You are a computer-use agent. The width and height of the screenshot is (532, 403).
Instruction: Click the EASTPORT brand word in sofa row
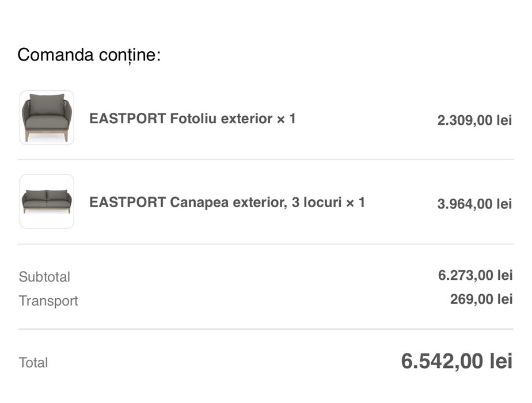(x=127, y=203)
